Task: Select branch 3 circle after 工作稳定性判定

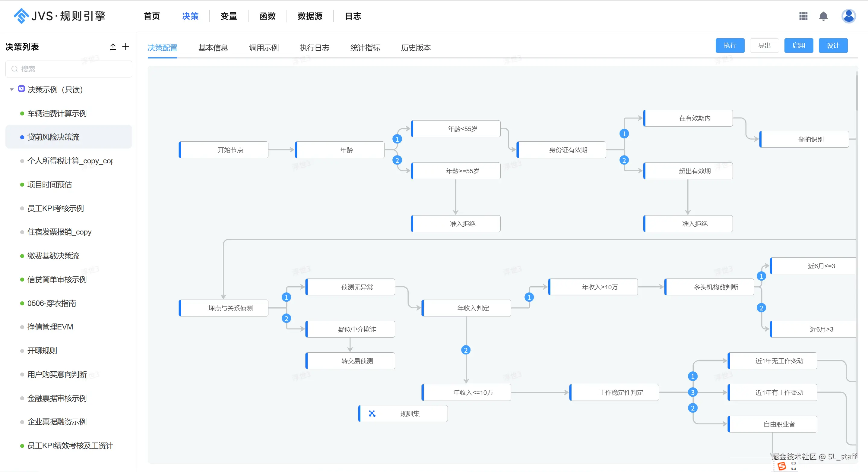Action: (692, 392)
